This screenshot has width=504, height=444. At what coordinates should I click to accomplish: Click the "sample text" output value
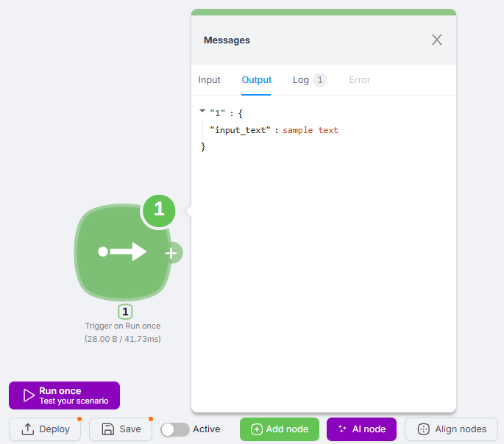click(310, 130)
